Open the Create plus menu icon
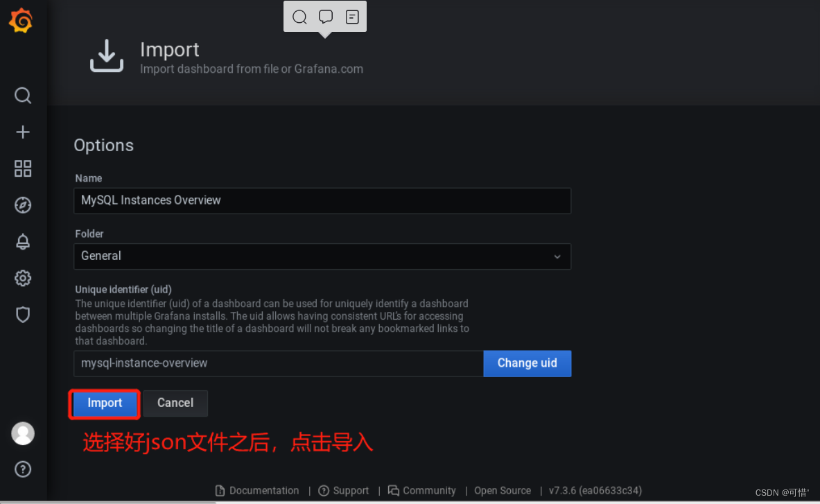 (x=22, y=132)
